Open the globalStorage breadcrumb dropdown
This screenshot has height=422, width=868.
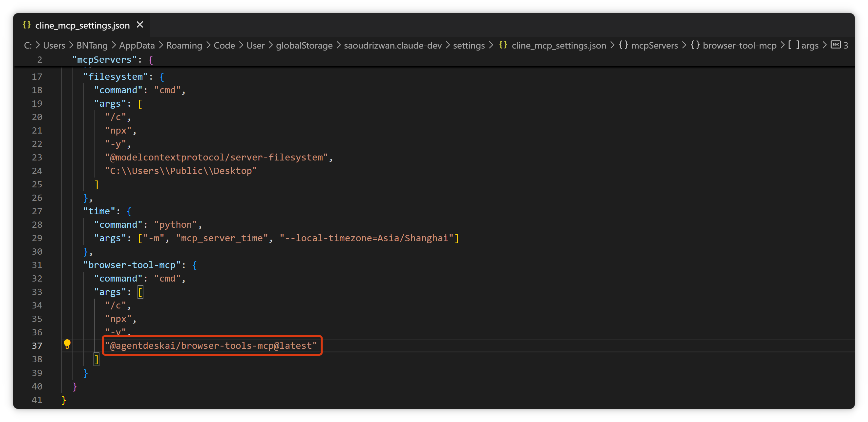304,46
